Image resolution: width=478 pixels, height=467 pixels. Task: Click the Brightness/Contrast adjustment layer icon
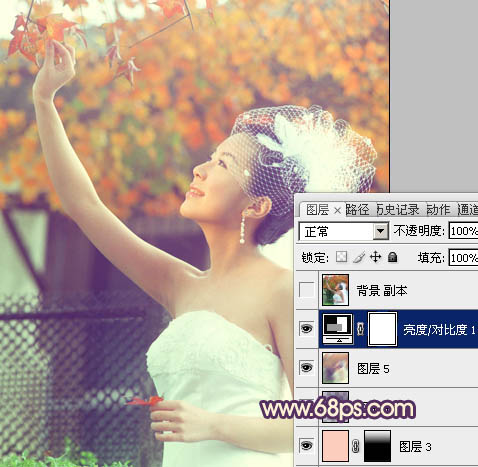point(337,329)
